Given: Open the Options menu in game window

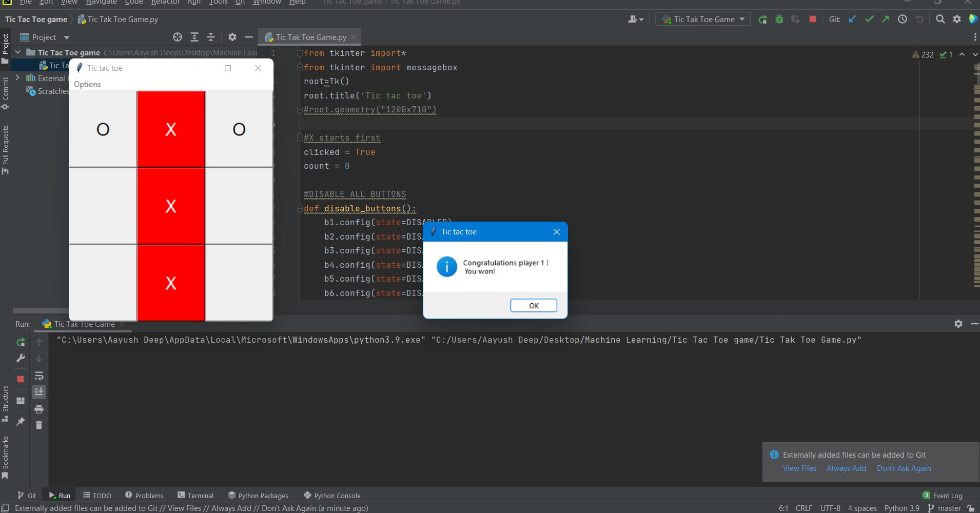Looking at the screenshot, I should coord(87,84).
